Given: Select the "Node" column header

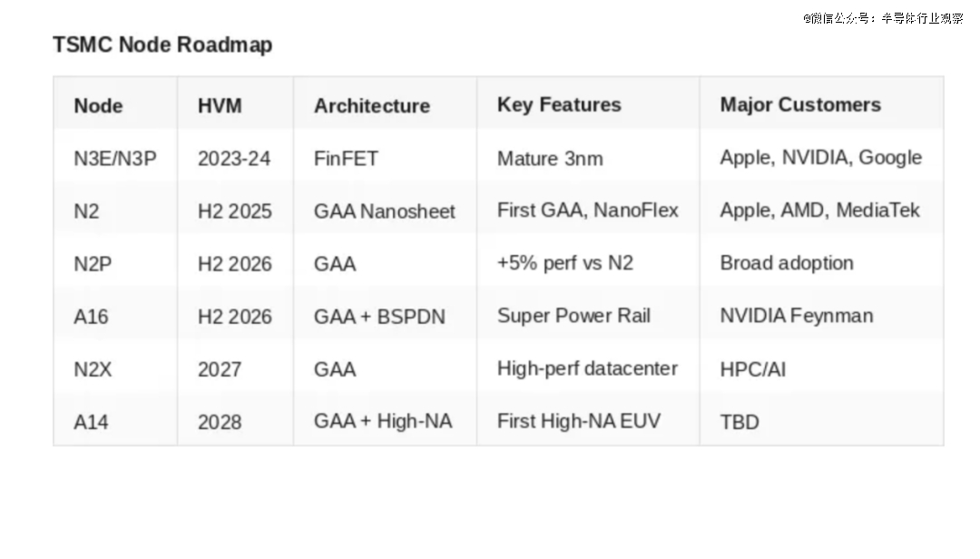Looking at the screenshot, I should pyautogui.click(x=98, y=105).
